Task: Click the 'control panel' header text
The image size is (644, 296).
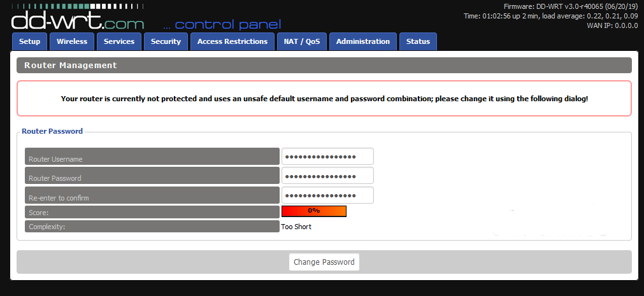Action: [222, 25]
